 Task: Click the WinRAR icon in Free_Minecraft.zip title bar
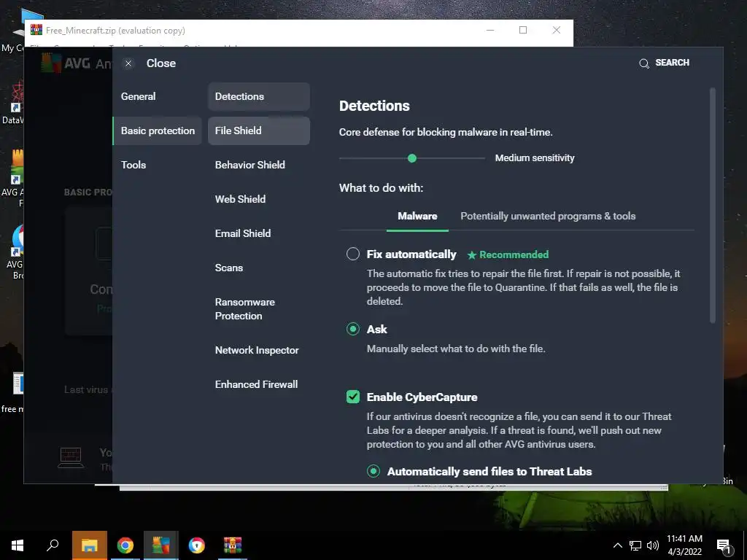click(36, 30)
